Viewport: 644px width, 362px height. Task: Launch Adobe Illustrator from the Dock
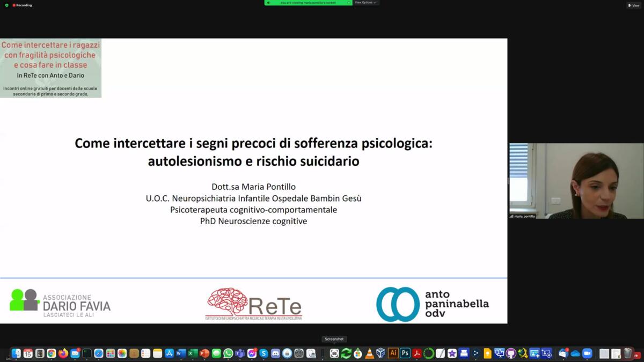393,353
